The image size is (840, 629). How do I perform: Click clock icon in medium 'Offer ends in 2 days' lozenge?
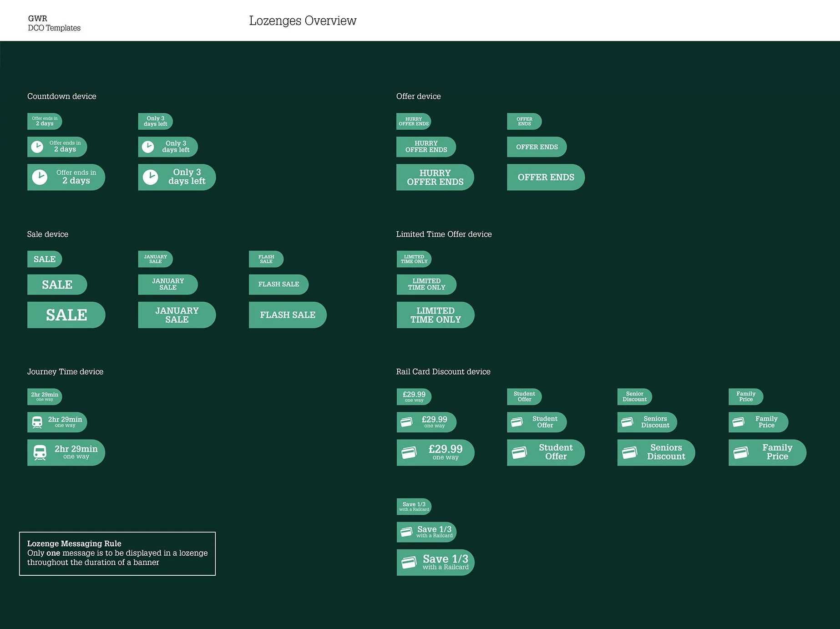click(37, 147)
